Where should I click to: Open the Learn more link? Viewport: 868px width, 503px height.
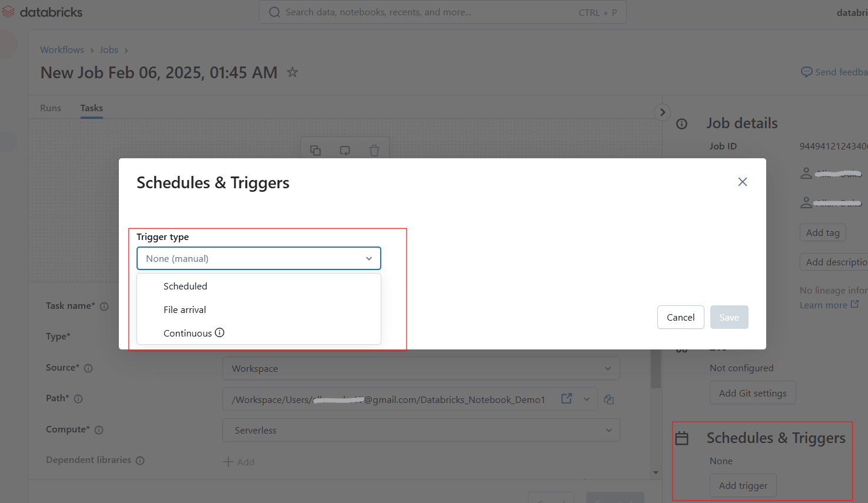coord(829,305)
